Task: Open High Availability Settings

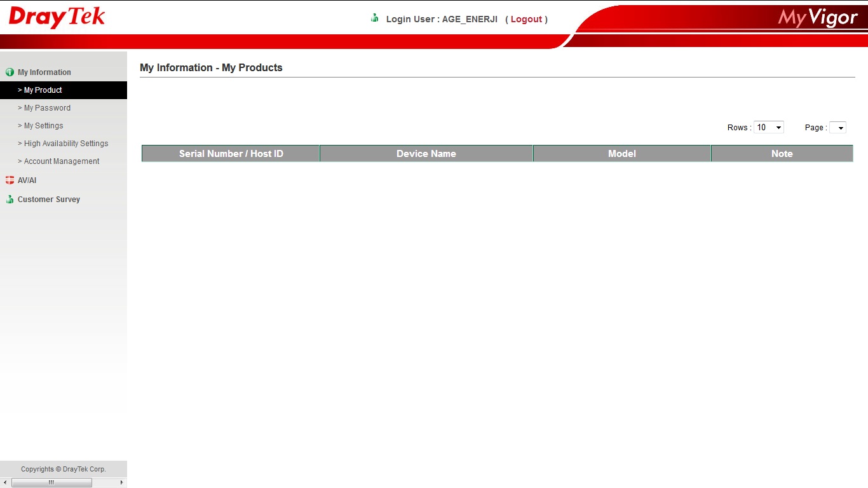Action: coord(66,144)
